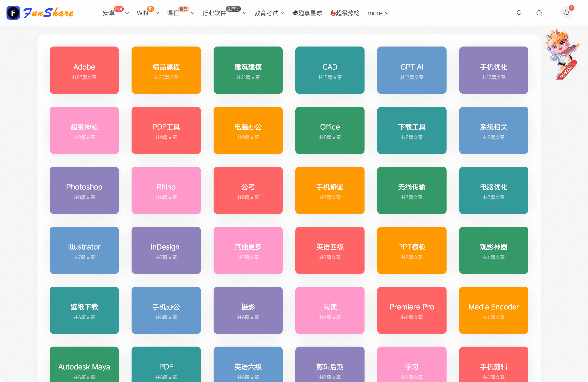Open the search magnifier icon
Image resolution: width=588 pixels, height=382 pixels.
[x=539, y=13]
